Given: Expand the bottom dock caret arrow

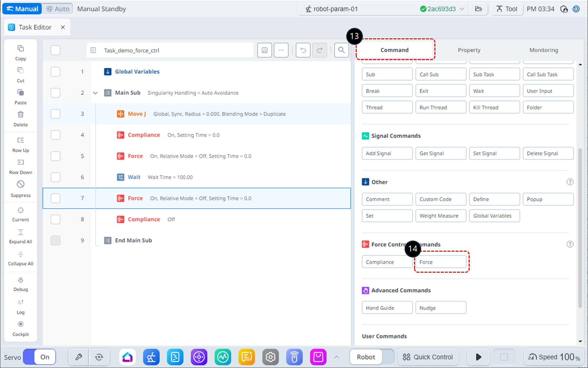Looking at the screenshot, I should click(336, 357).
